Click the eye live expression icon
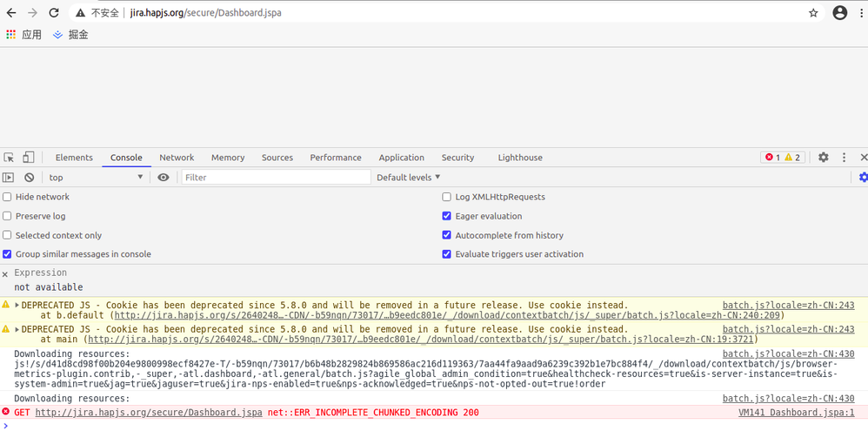This screenshot has height=431, width=868. (163, 178)
